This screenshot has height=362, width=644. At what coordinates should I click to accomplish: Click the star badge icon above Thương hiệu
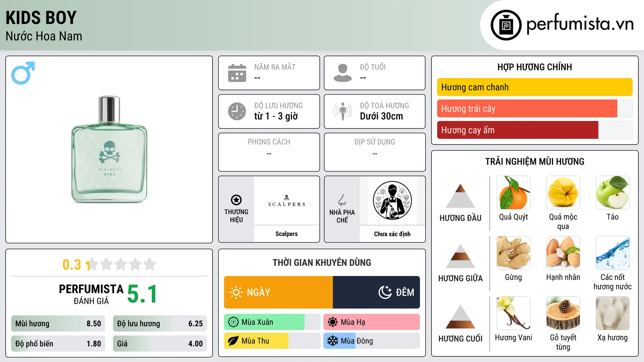(x=236, y=200)
